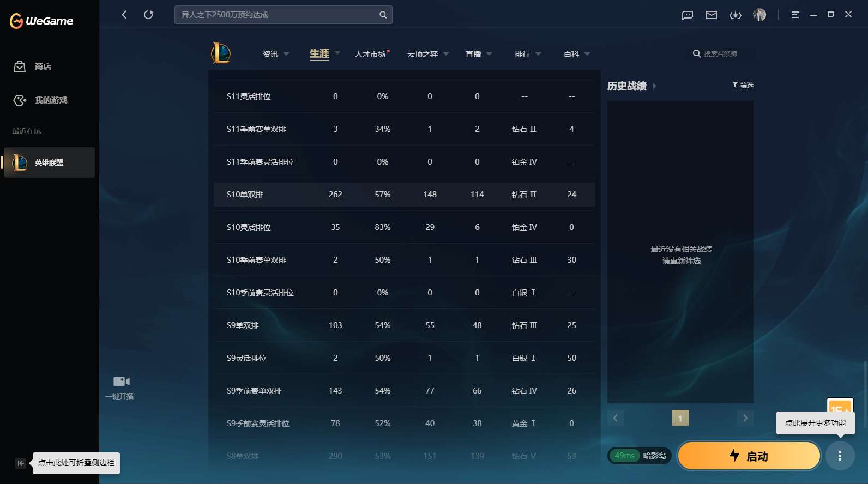Screen dimensions: 868x484
Task: Expand more functions three-dot button
Action: (x=840, y=456)
